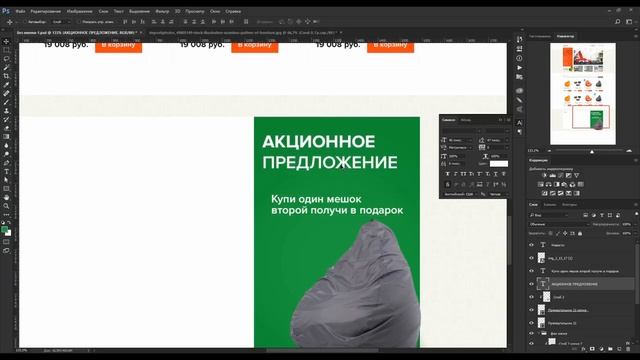Screen dimensions: 640x360
Task: Hide the Слой 3 layer
Action: pos(531,297)
